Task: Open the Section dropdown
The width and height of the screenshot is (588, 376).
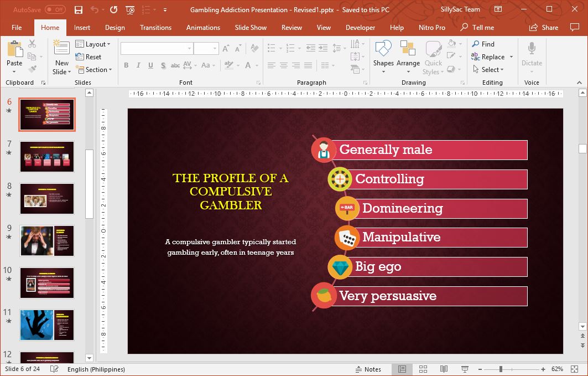Action: 95,70
